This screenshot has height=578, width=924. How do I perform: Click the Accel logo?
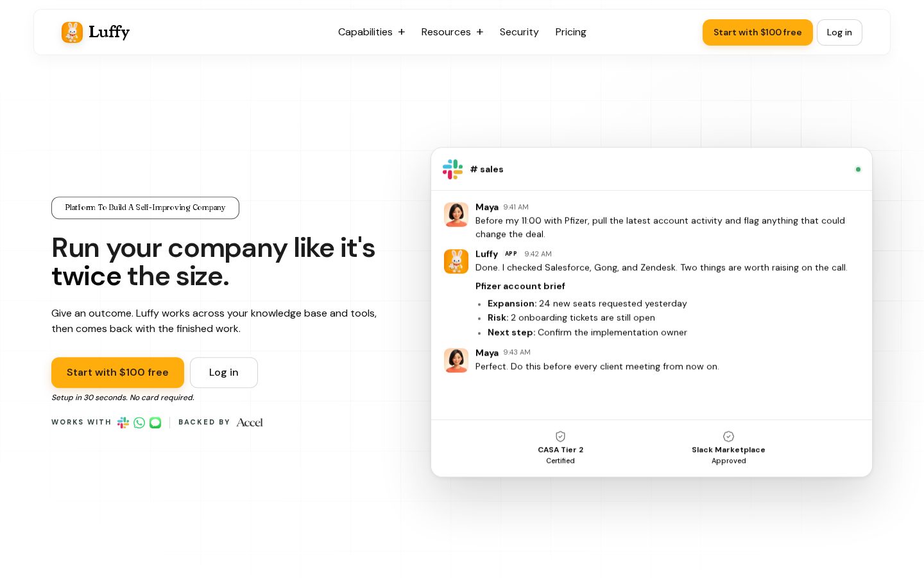point(250,423)
